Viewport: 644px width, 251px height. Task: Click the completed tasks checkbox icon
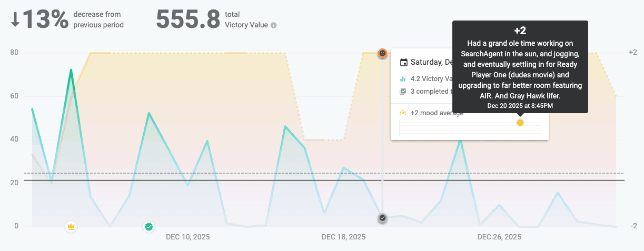pyautogui.click(x=403, y=92)
